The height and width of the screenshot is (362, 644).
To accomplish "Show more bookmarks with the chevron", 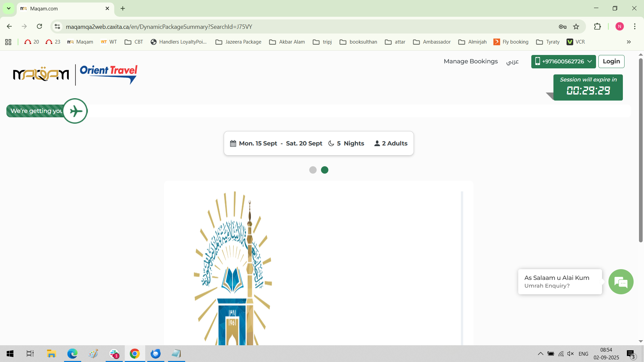I will (629, 42).
